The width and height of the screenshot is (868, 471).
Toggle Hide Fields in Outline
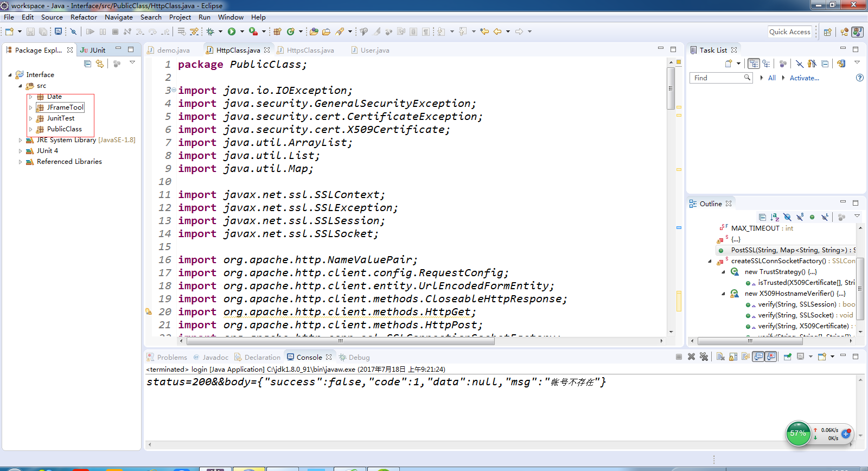point(787,217)
